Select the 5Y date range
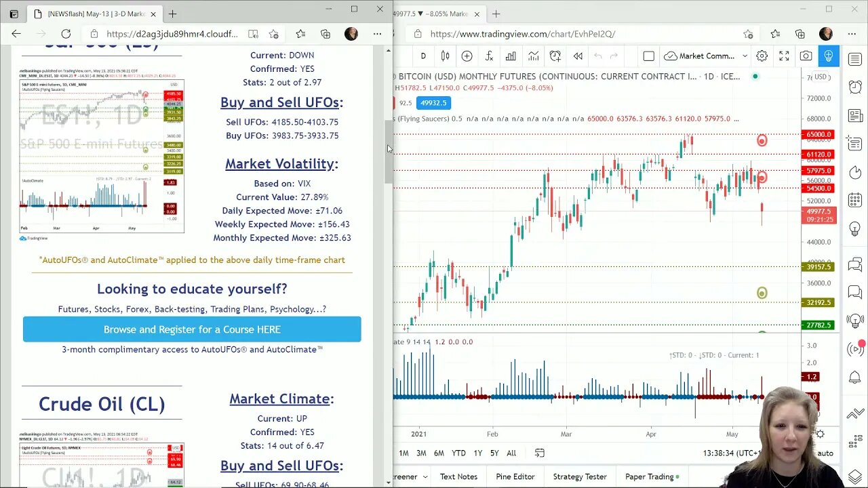This screenshot has height=488, width=868. 494,453
